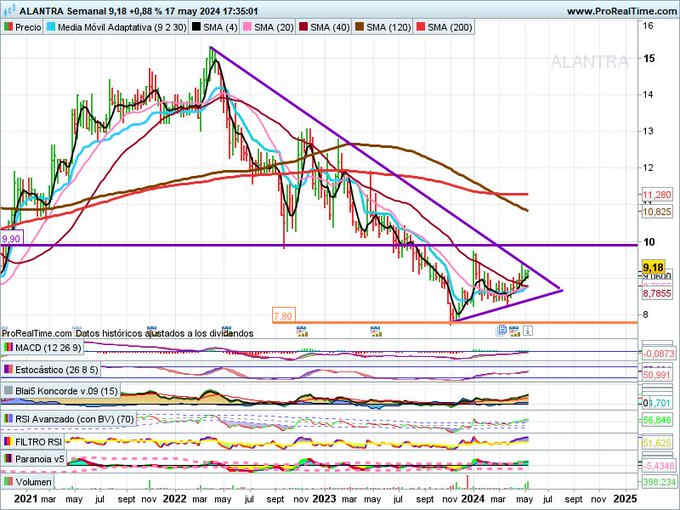Viewport: 680px width, 510px height.
Task: Click the Estocástico indicator icon
Action: tap(8, 370)
